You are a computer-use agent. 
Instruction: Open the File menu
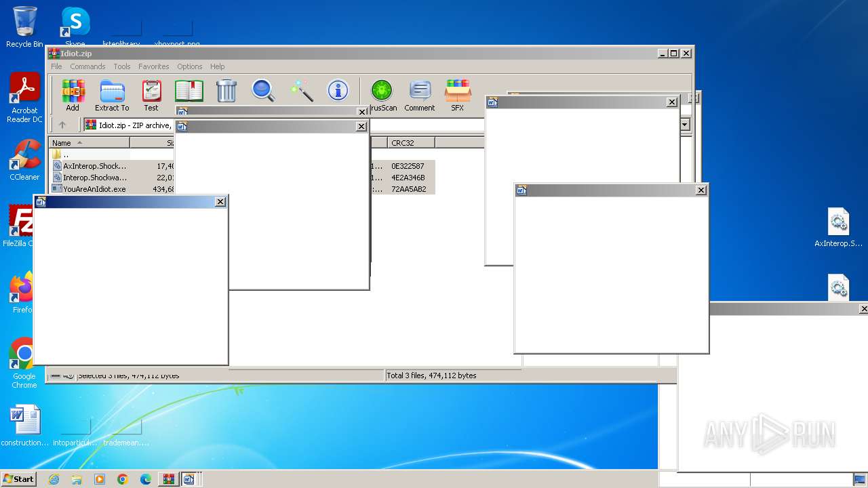point(56,66)
